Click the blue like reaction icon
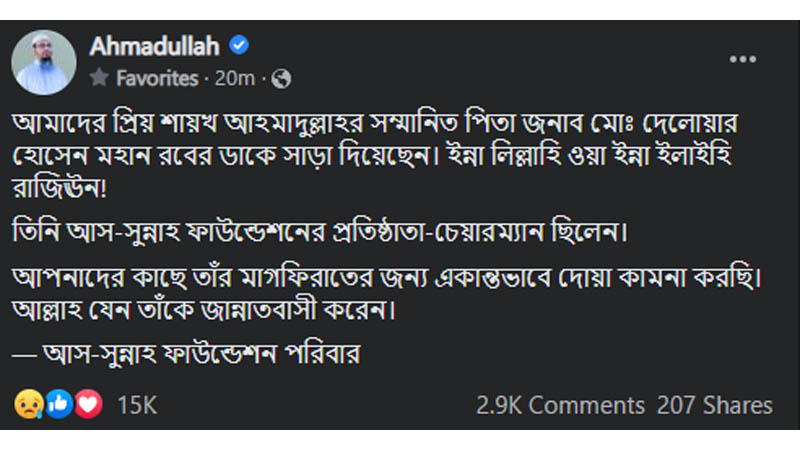Image resolution: width=800 pixels, height=450 pixels. 59,405
